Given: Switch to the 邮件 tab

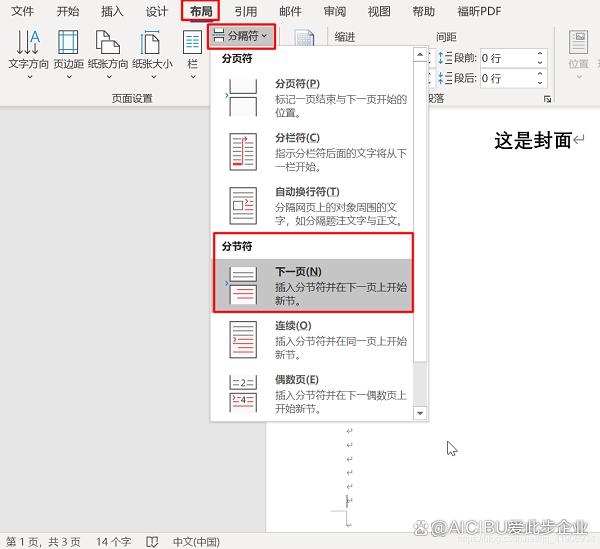Looking at the screenshot, I should point(290,11).
